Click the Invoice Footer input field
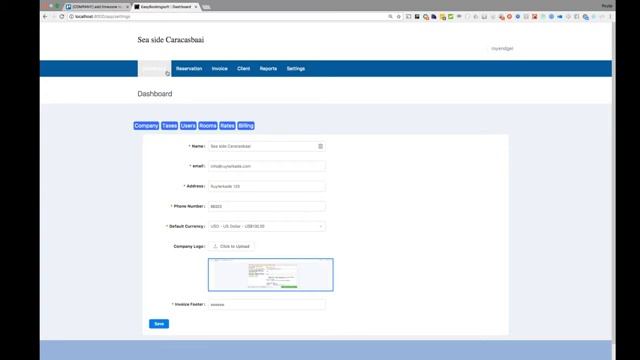 point(267,304)
